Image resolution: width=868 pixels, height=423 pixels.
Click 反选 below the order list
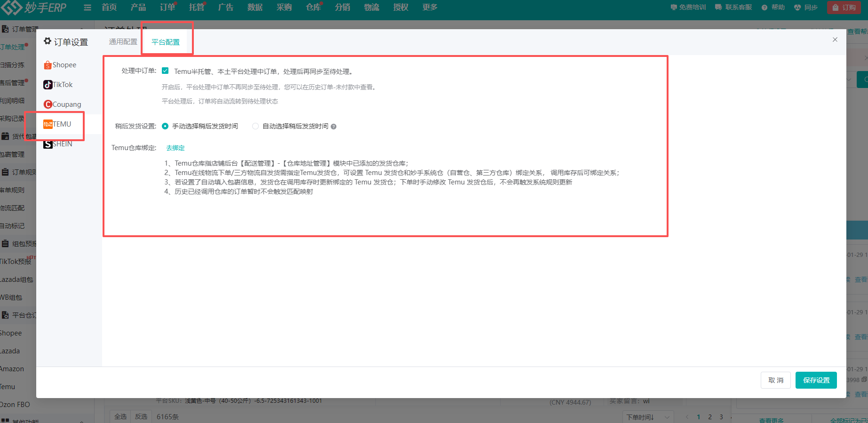141,416
